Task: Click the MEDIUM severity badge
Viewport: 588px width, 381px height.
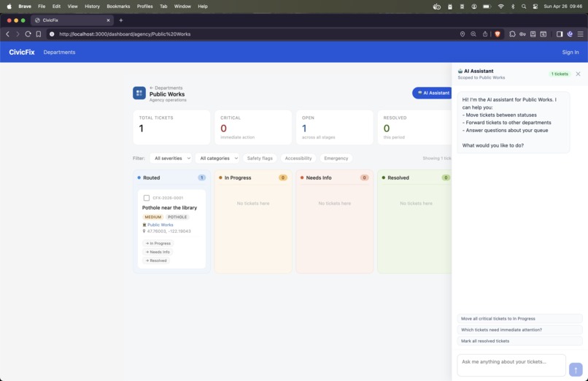Action: click(152, 217)
